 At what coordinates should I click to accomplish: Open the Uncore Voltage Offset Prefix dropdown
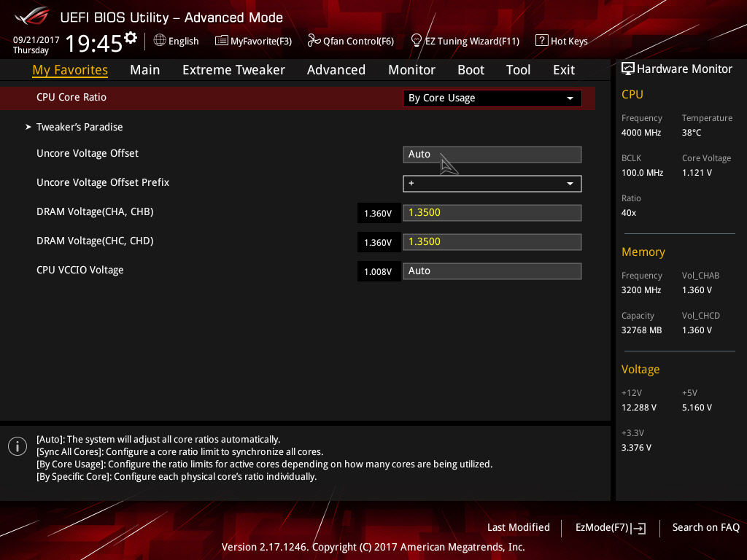click(x=492, y=183)
